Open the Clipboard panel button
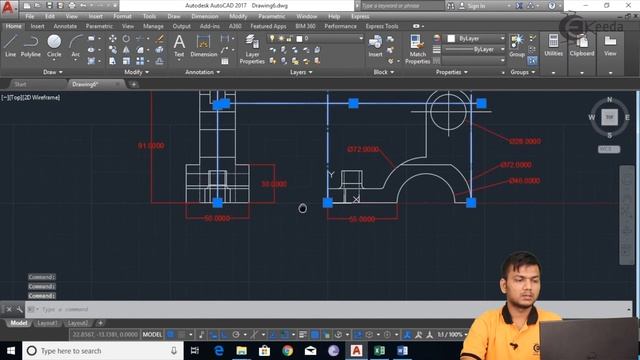This screenshot has width=640, height=360. click(x=582, y=45)
